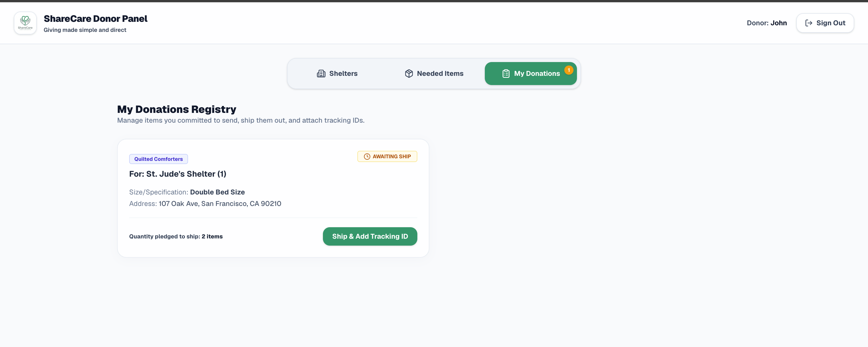Click For: St. Jude's Shelter heading

[178, 174]
